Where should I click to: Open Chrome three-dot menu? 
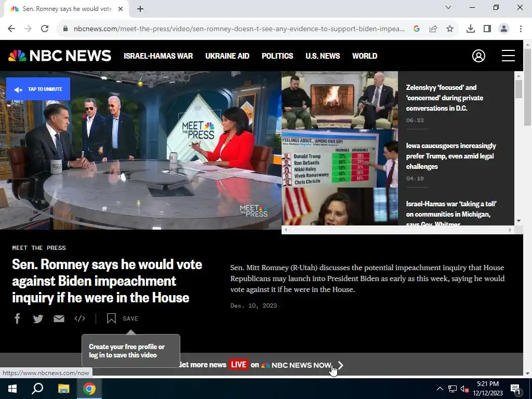(x=521, y=29)
